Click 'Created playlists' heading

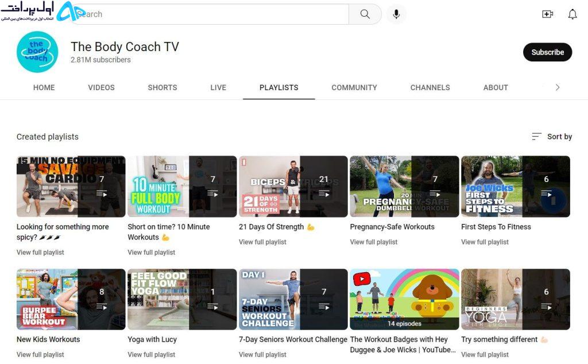coord(48,137)
